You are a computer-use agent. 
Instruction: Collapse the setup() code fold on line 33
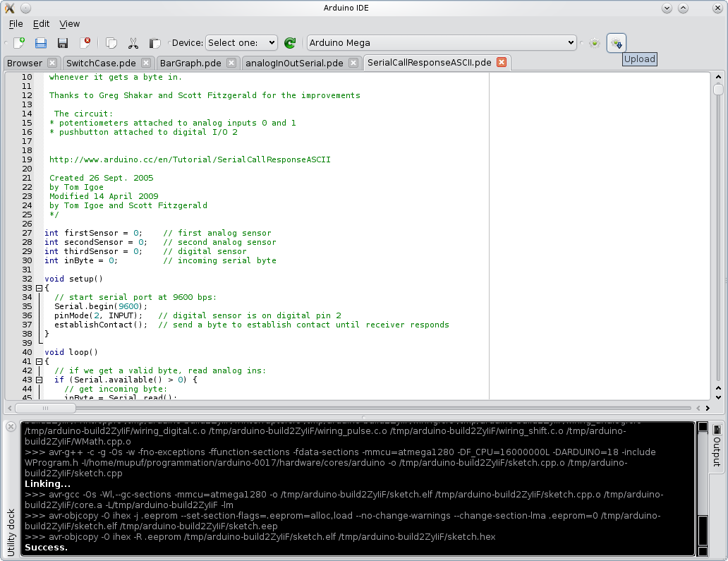[x=39, y=288]
